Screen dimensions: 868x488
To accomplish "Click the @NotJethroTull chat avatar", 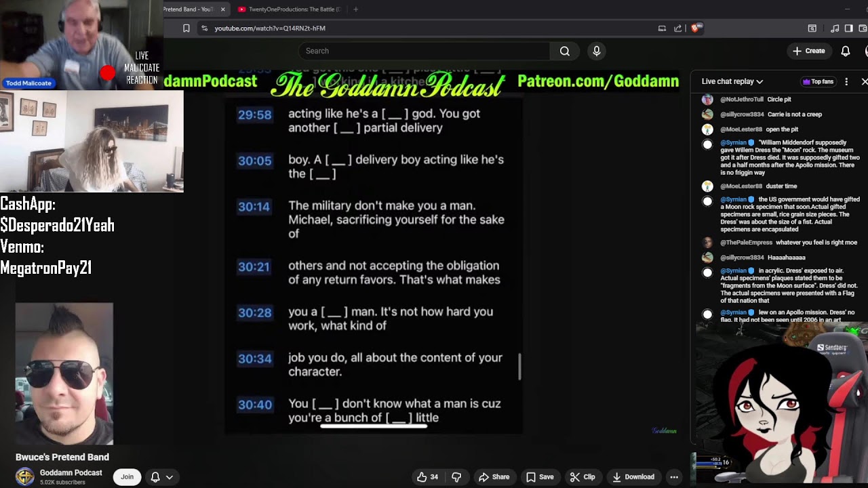I will tap(707, 100).
